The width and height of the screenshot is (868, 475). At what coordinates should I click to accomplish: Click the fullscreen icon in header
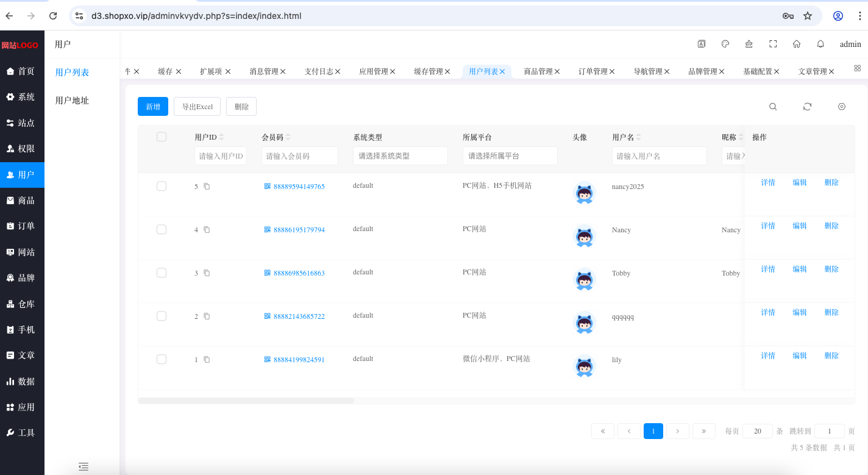coord(773,44)
